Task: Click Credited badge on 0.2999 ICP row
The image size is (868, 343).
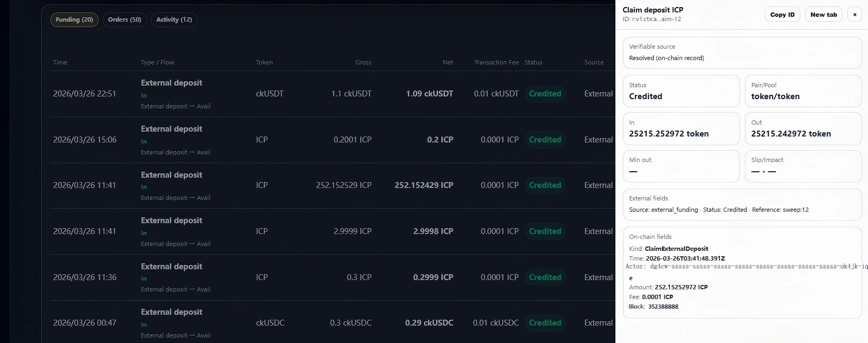Action: pyautogui.click(x=545, y=277)
